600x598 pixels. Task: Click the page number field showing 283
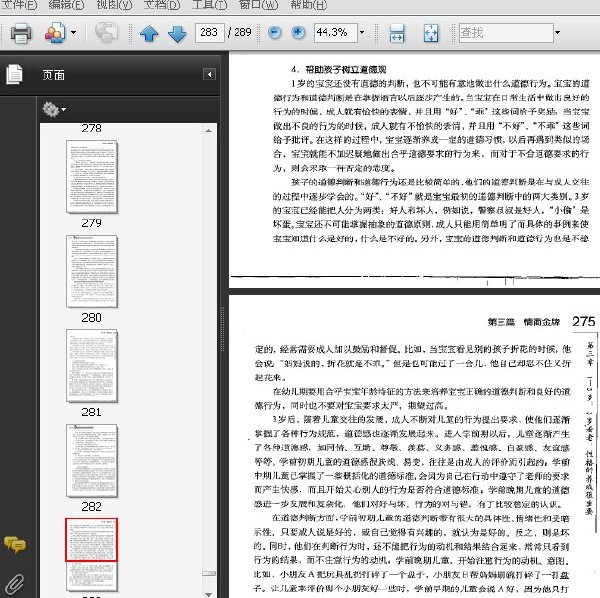tap(209, 33)
